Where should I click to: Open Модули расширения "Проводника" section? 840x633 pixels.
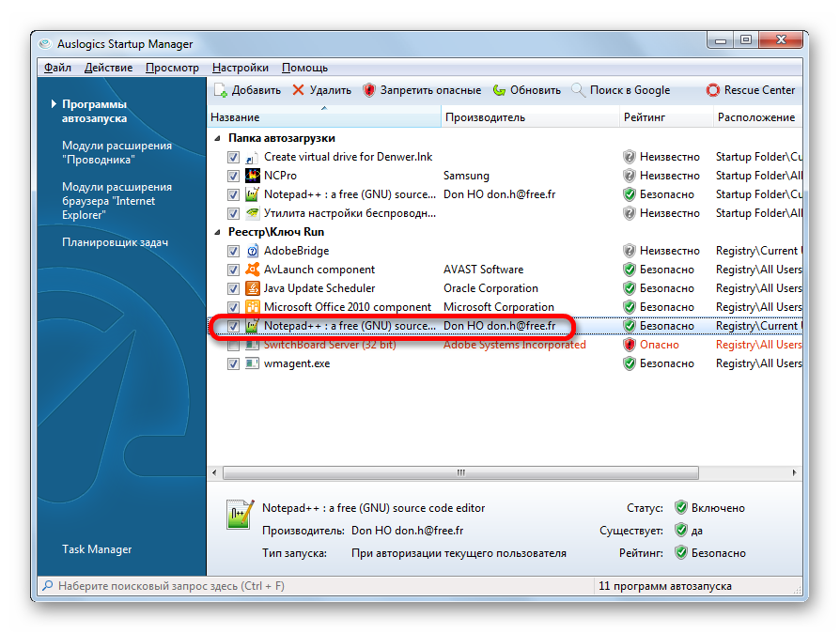click(x=117, y=152)
